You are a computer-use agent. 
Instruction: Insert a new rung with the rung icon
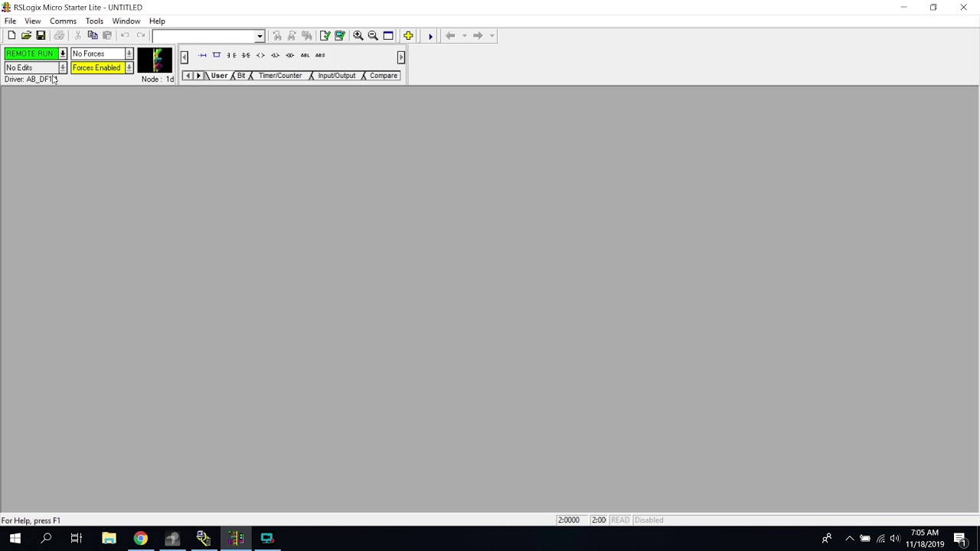point(202,55)
